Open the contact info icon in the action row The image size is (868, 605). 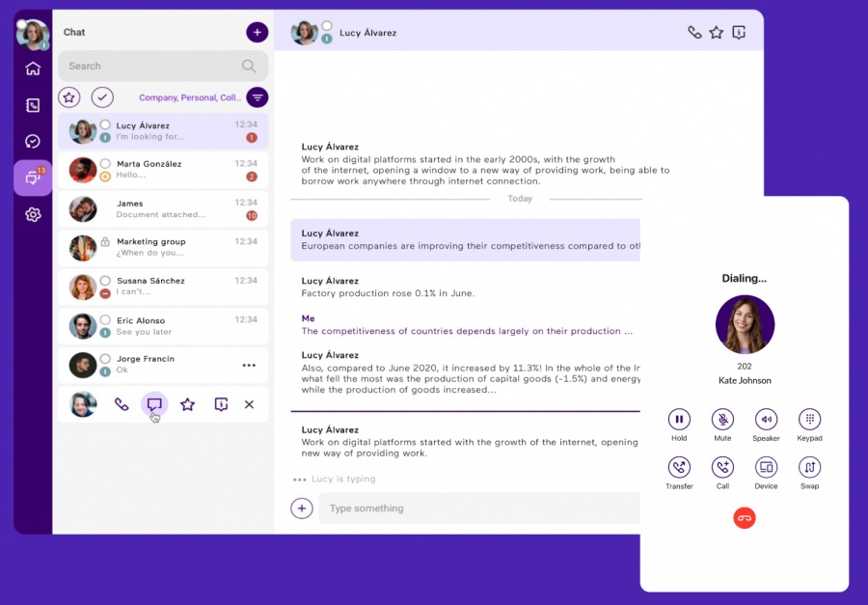[x=221, y=404]
